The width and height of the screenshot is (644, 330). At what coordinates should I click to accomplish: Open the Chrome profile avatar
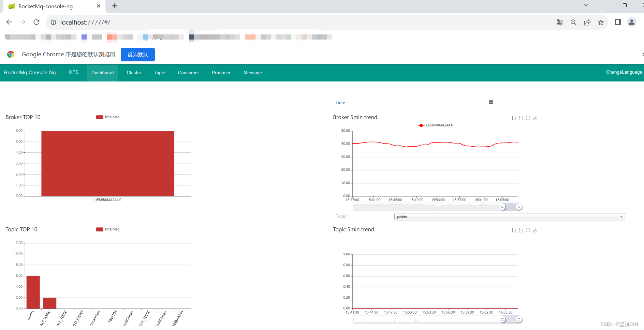pos(632,22)
